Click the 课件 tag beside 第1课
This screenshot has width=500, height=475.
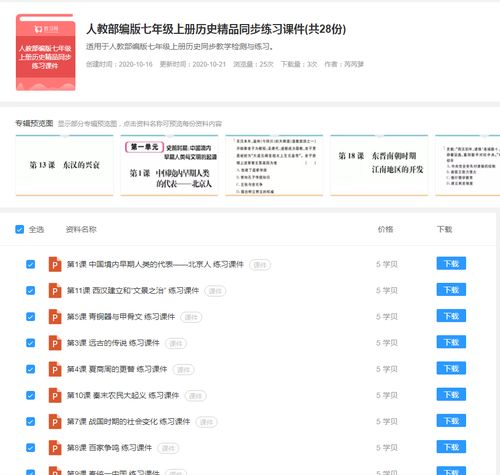pyautogui.click(x=260, y=265)
